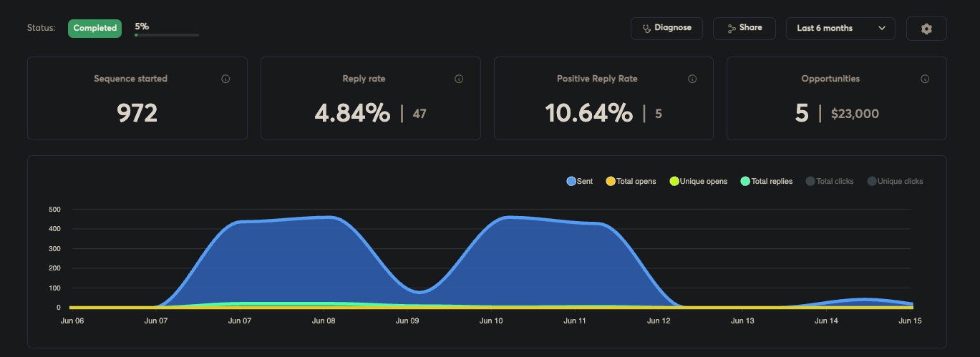
Task: Open info icon for Reply rate
Action: (x=459, y=79)
